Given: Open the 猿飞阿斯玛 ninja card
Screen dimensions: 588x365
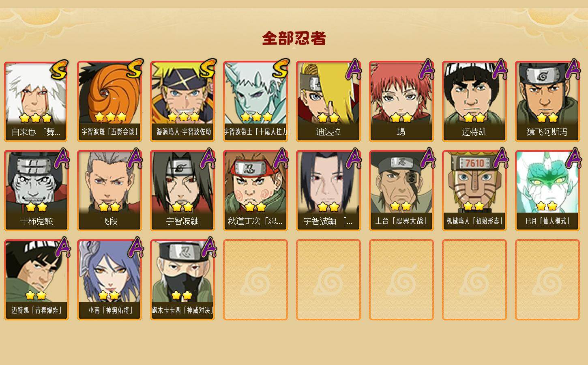Looking at the screenshot, I should 547,101.
